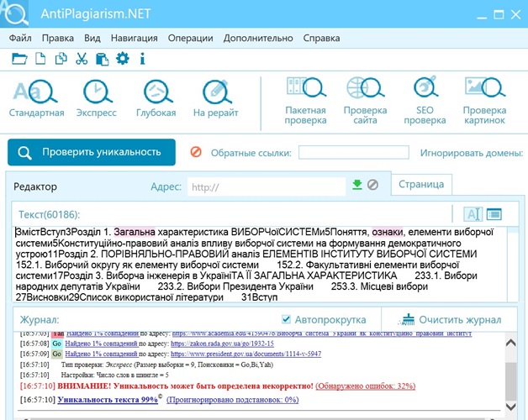Viewport: 528px width, 420px height.
Task: Click the copy icon in toolbar
Action: [x=61, y=59]
